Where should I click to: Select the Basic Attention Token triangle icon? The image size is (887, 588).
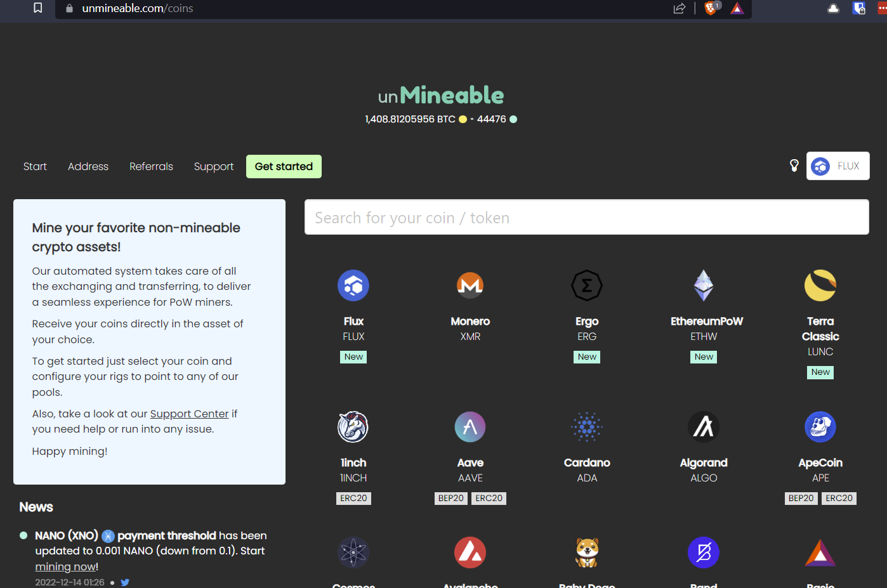pyautogui.click(x=820, y=552)
